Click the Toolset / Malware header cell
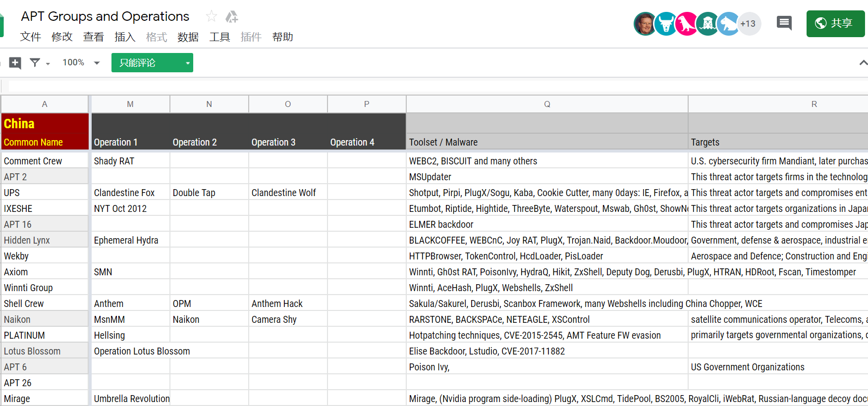868x406 pixels. click(x=547, y=142)
